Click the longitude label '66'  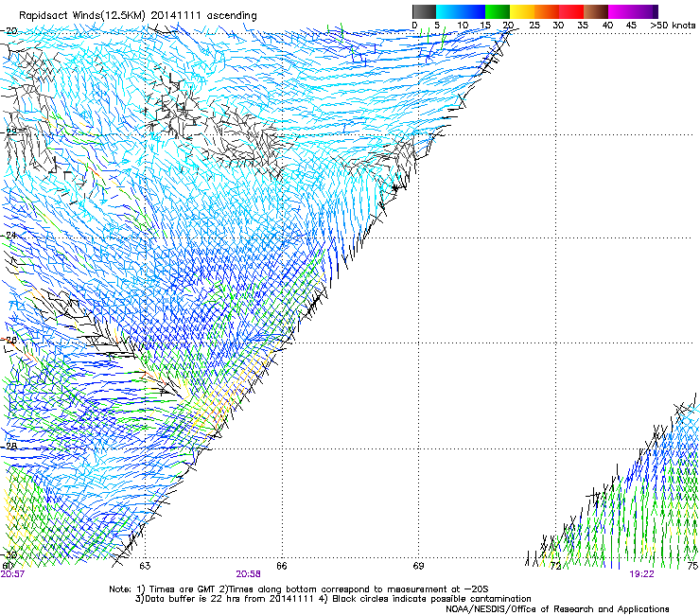(282, 566)
